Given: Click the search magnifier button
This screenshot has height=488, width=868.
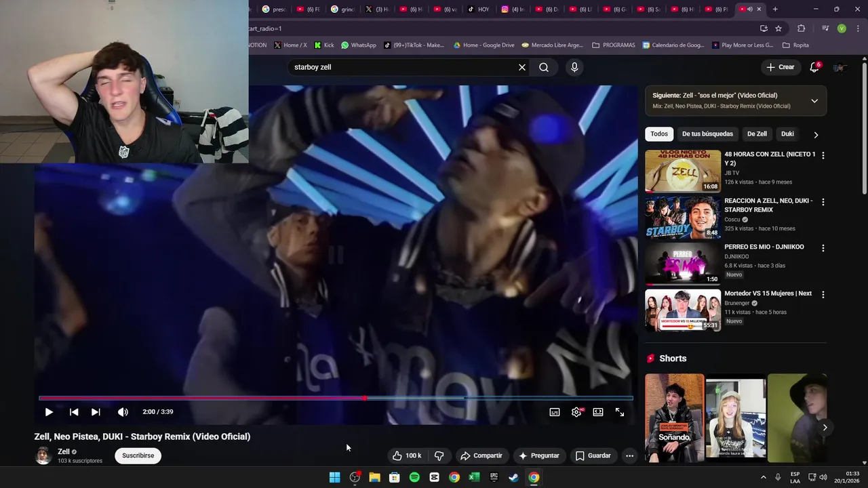Looking at the screenshot, I should pos(544,67).
